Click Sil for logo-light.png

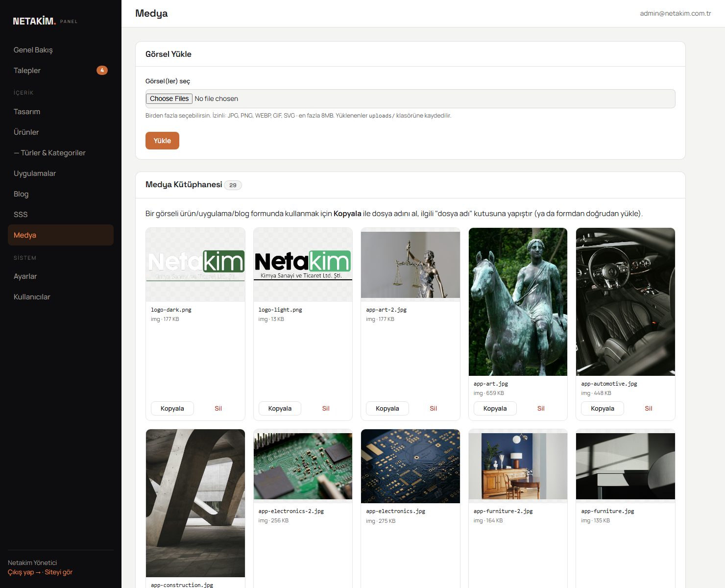pyautogui.click(x=326, y=409)
